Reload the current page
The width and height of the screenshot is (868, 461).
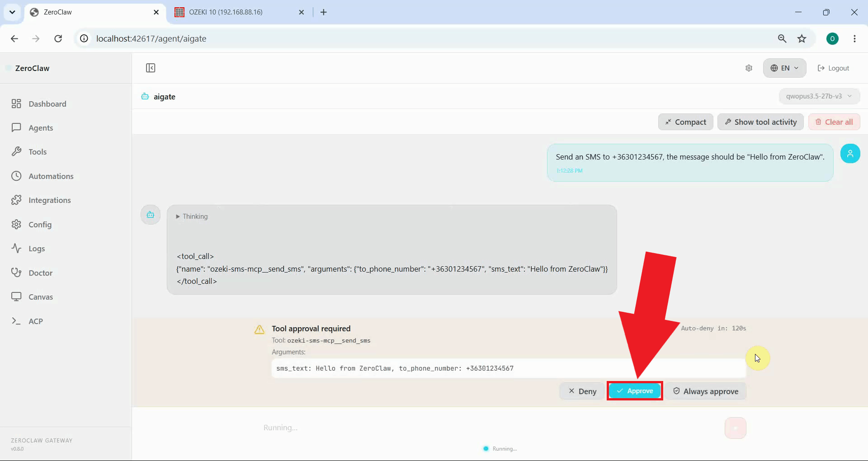coord(58,39)
